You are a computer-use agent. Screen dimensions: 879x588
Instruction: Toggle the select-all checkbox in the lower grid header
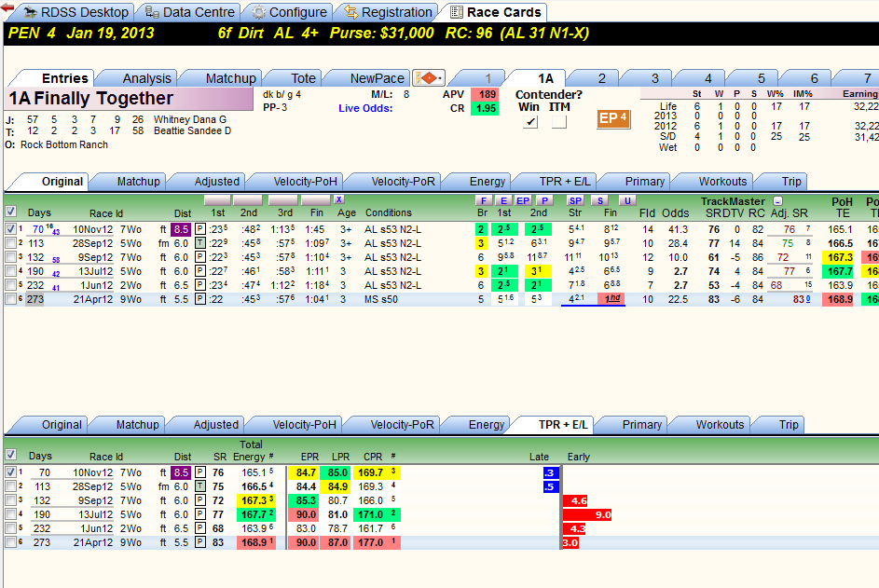click(10, 455)
